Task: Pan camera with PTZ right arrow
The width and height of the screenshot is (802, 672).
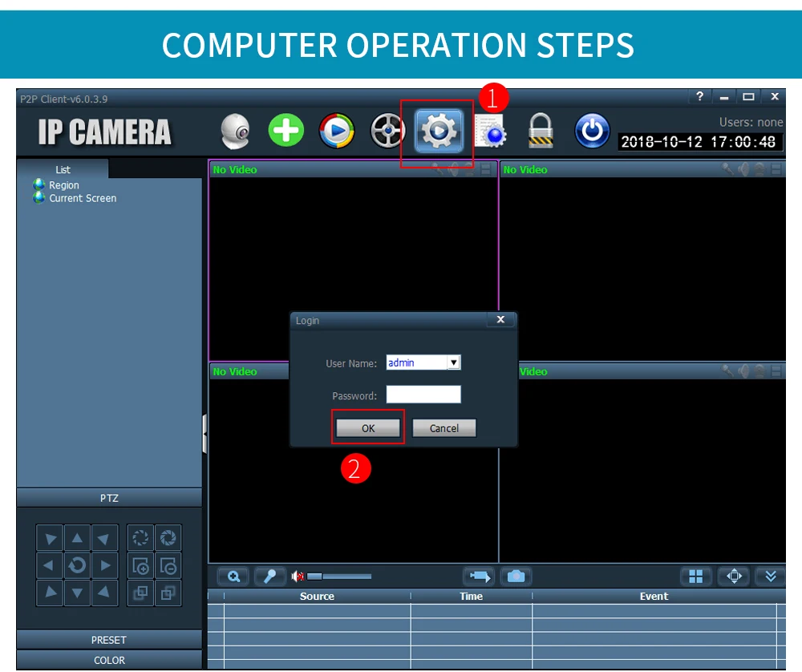Action: pos(105,565)
